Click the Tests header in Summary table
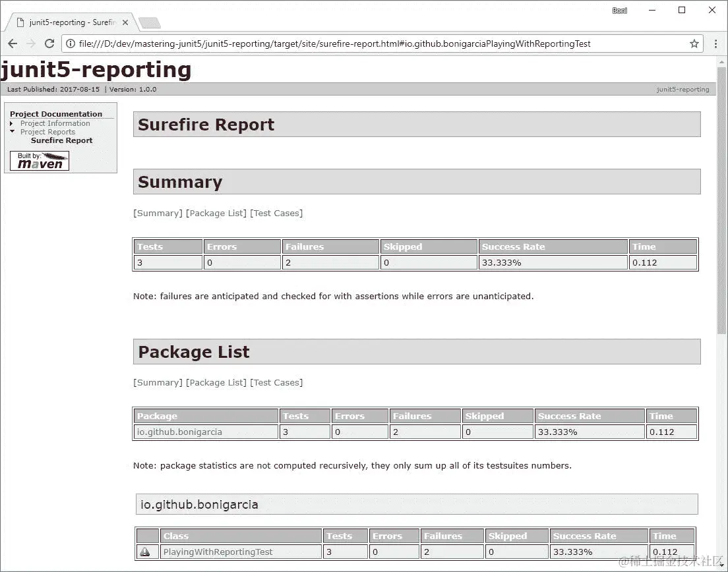Image resolution: width=728 pixels, height=572 pixels. coord(168,247)
